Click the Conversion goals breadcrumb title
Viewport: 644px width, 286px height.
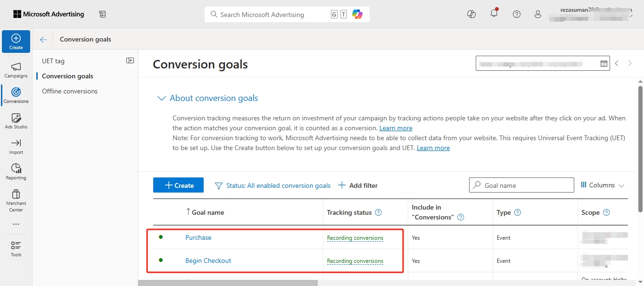85,39
